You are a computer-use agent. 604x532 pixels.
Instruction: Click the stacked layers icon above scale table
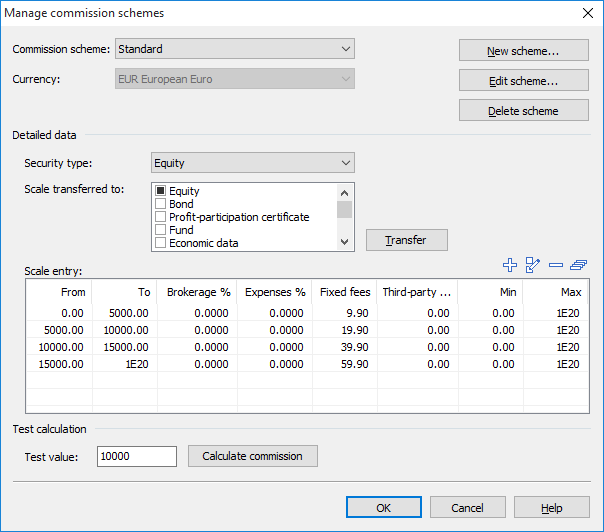click(x=578, y=265)
